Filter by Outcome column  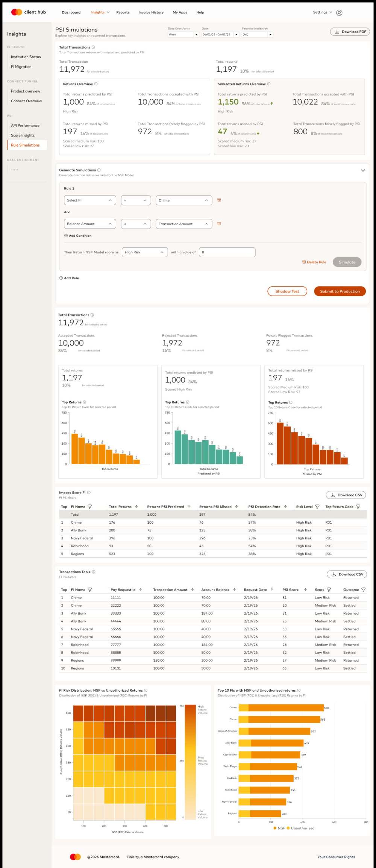(x=364, y=590)
